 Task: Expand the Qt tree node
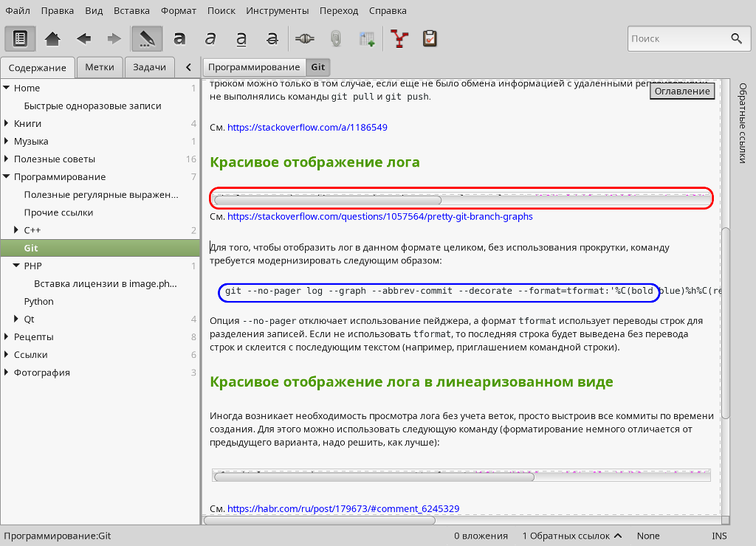point(16,319)
